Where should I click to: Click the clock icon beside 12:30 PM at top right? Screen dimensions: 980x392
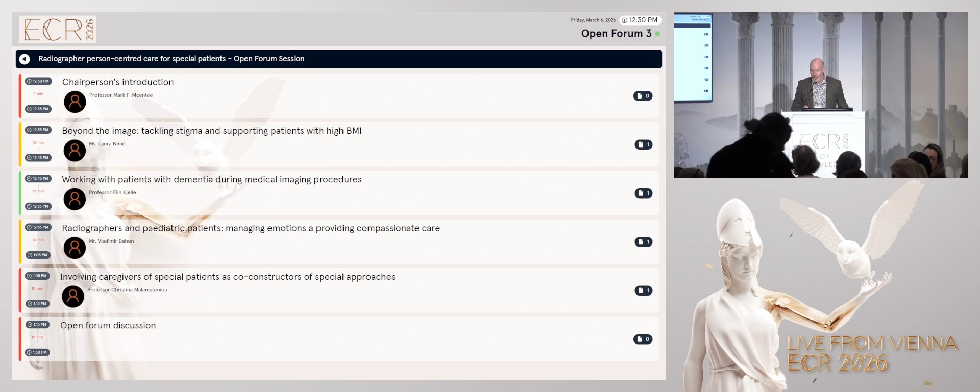pyautogui.click(x=624, y=20)
